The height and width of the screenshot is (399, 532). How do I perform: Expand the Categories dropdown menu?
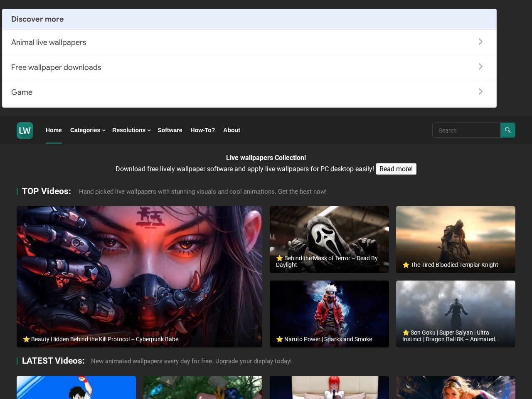[87, 130]
